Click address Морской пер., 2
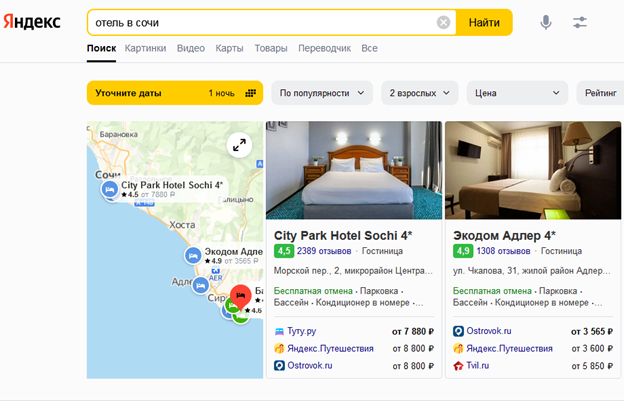The height and width of the screenshot is (401, 624). [x=353, y=271]
